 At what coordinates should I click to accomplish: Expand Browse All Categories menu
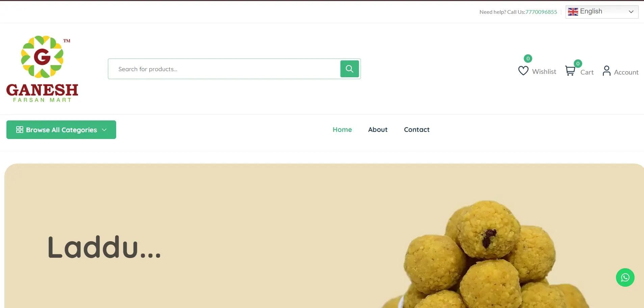[x=61, y=130]
